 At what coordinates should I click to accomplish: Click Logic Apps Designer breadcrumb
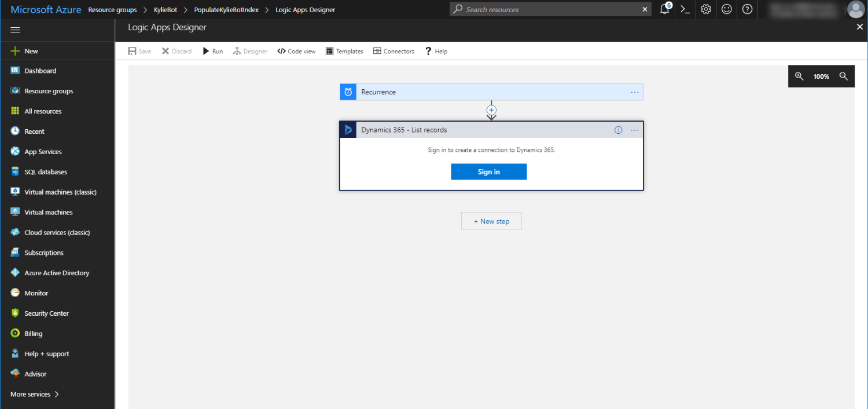305,10
